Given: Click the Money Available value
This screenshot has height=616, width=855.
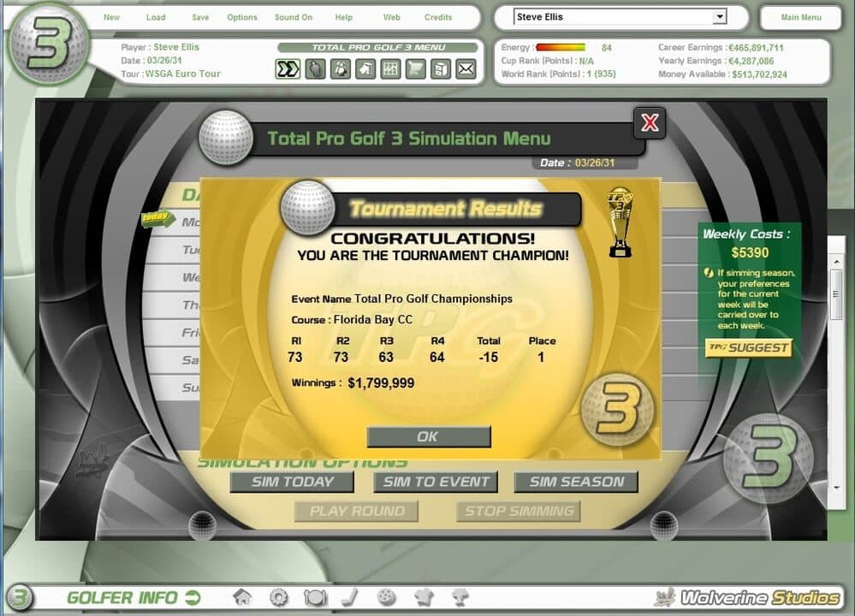Looking at the screenshot, I should [x=760, y=74].
